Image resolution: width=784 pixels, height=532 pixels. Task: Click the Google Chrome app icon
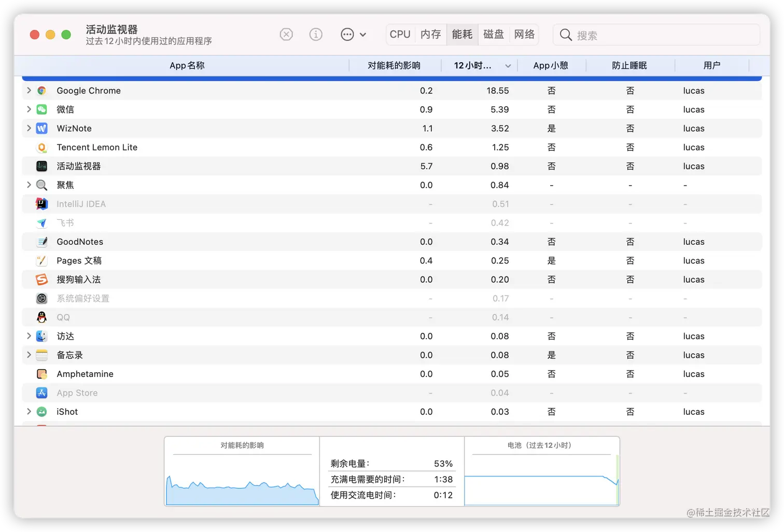pyautogui.click(x=41, y=90)
